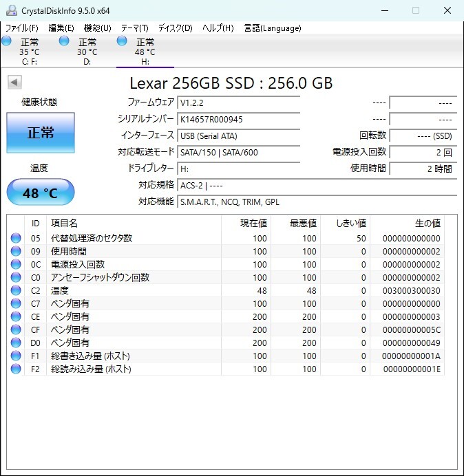Click status orb for attribute 0C
The image size is (464, 476).
click(16, 264)
